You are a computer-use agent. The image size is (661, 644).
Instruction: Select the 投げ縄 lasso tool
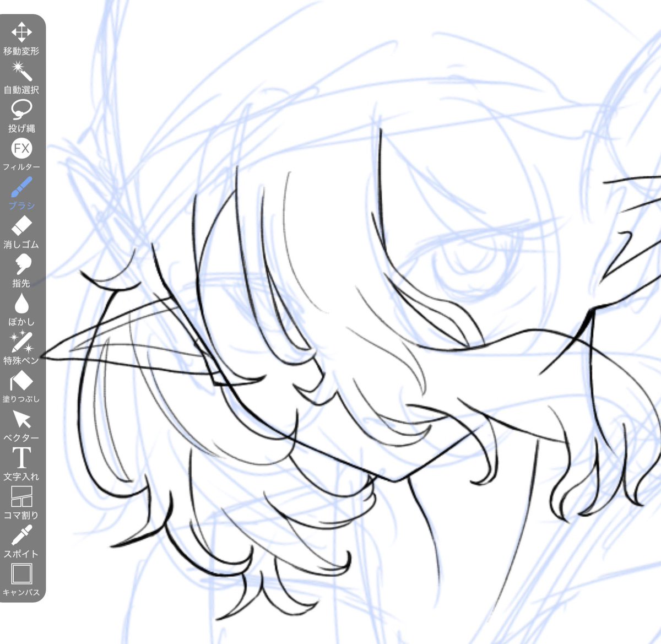pos(21,116)
